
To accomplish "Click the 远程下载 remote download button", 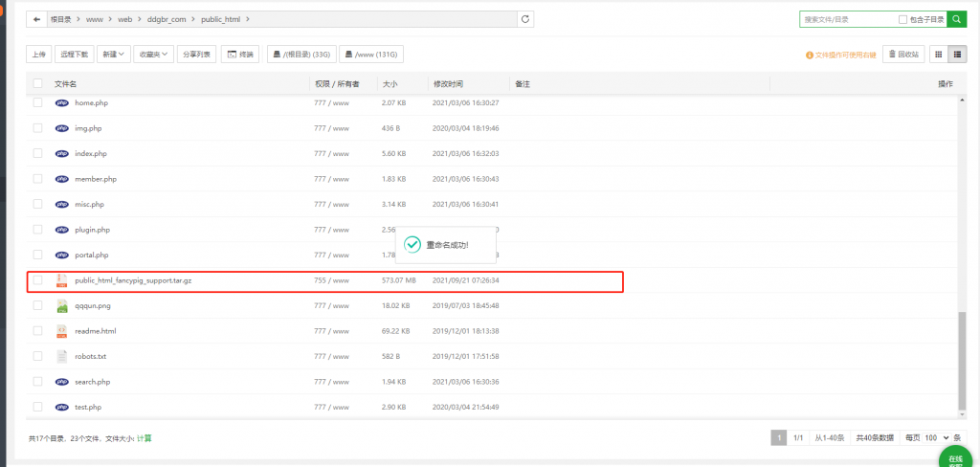I will tap(75, 55).
